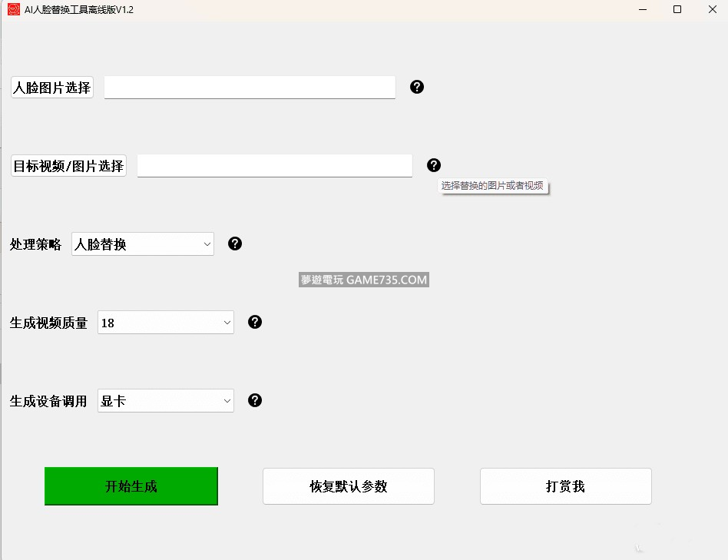
Task: Minimize the AI人脸替换工具 window
Action: [643, 9]
